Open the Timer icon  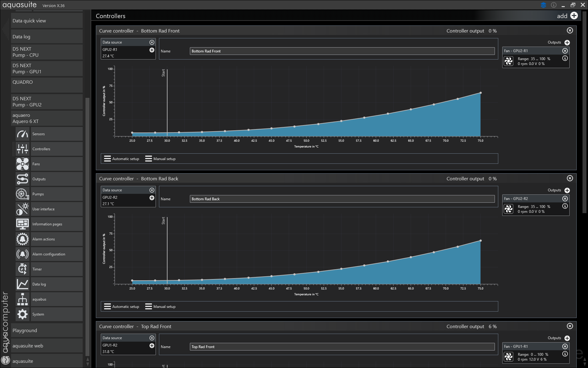(22, 269)
